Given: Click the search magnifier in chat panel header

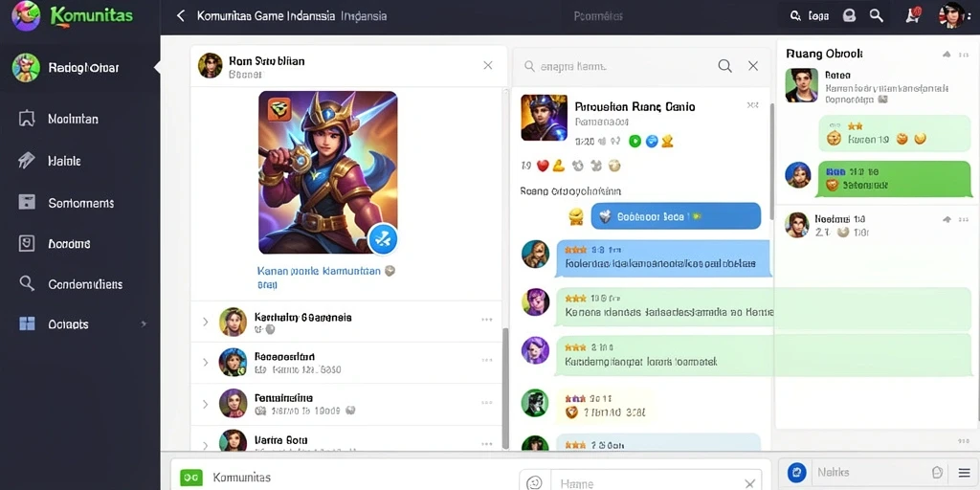Looking at the screenshot, I should 725,66.
